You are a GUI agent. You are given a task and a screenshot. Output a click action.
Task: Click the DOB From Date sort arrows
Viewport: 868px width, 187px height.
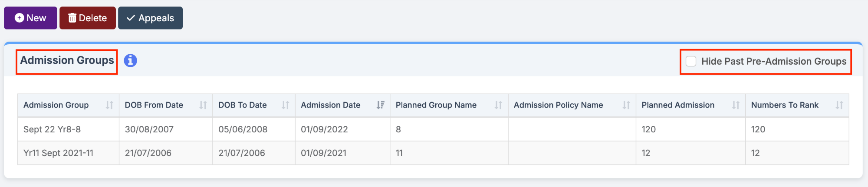(203, 105)
